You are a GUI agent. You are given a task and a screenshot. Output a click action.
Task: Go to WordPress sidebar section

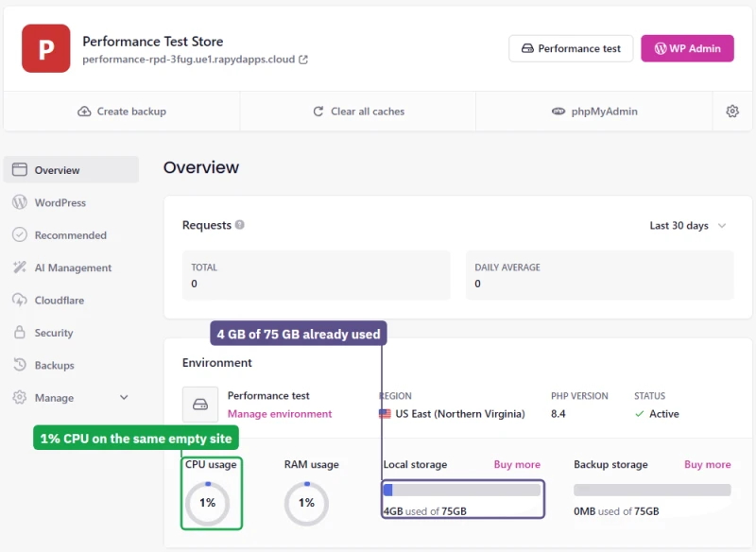pyautogui.click(x=60, y=202)
